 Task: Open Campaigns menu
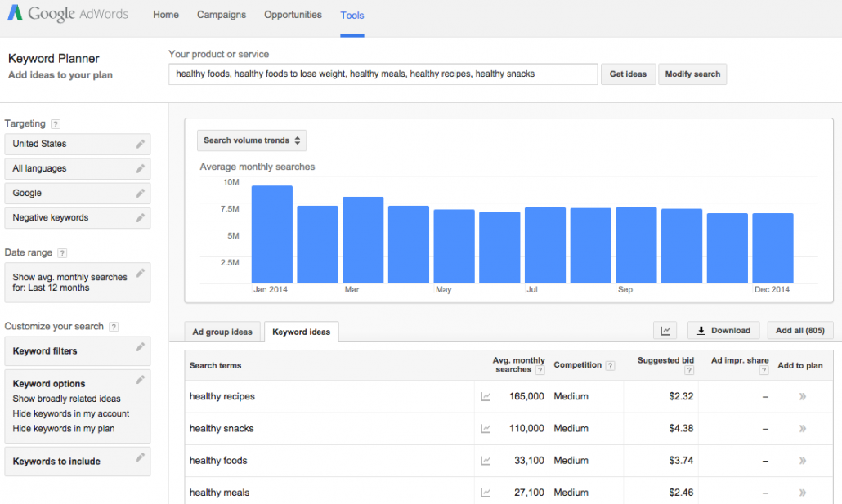tap(222, 15)
